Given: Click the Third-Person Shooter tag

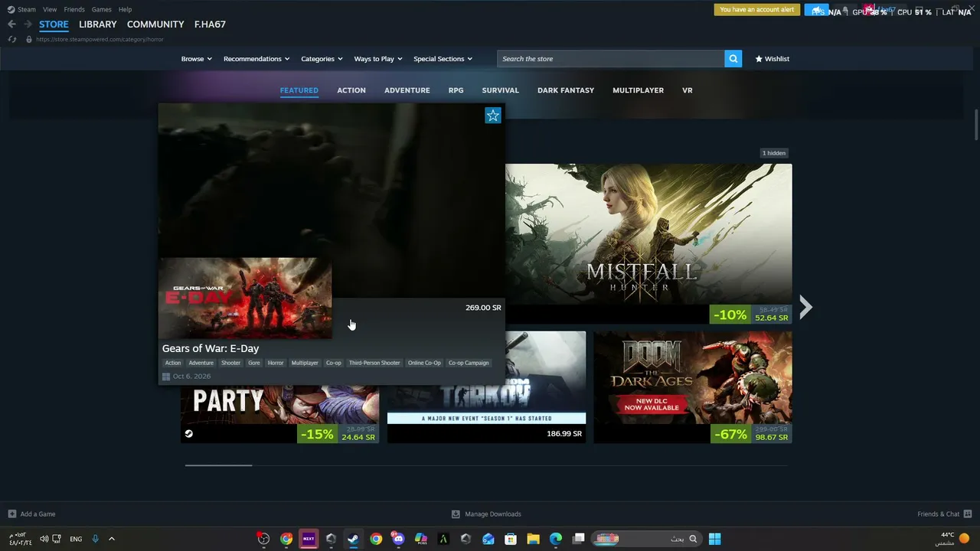Looking at the screenshot, I should [x=374, y=363].
